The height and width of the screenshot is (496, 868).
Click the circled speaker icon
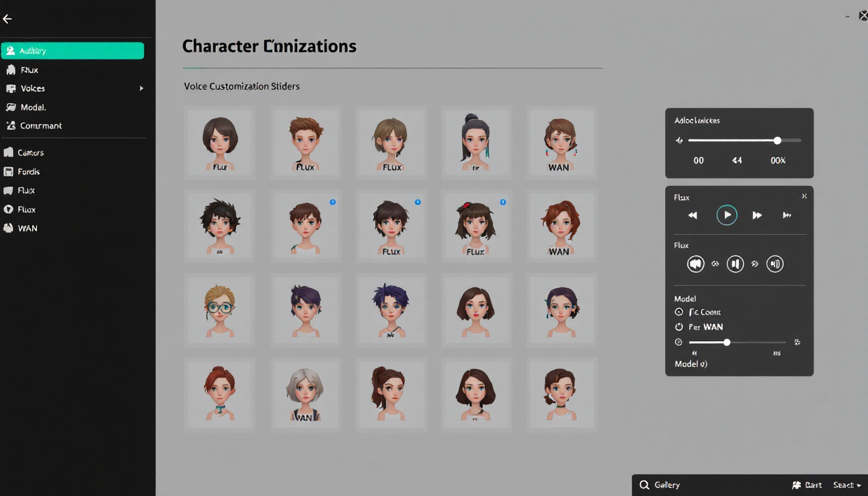(696, 263)
